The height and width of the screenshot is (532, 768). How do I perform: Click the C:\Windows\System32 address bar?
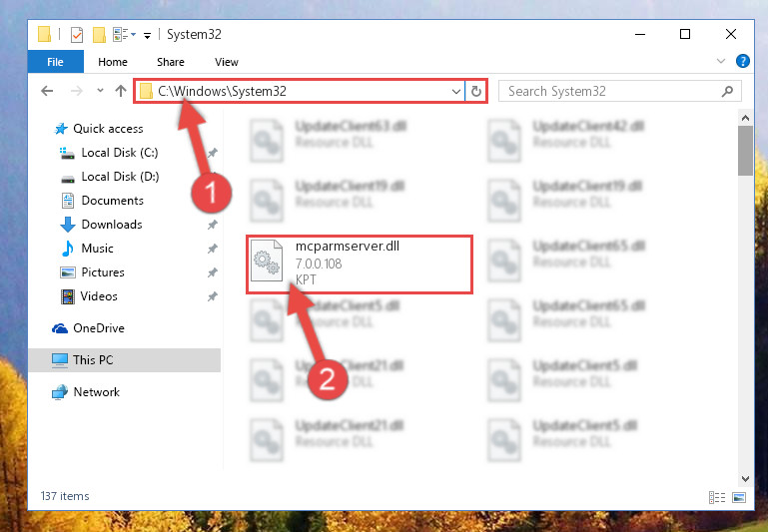[300, 91]
